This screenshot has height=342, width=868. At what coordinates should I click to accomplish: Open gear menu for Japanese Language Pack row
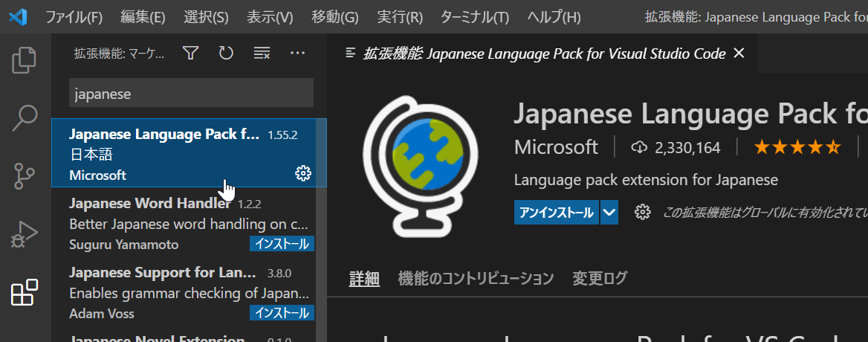[302, 174]
